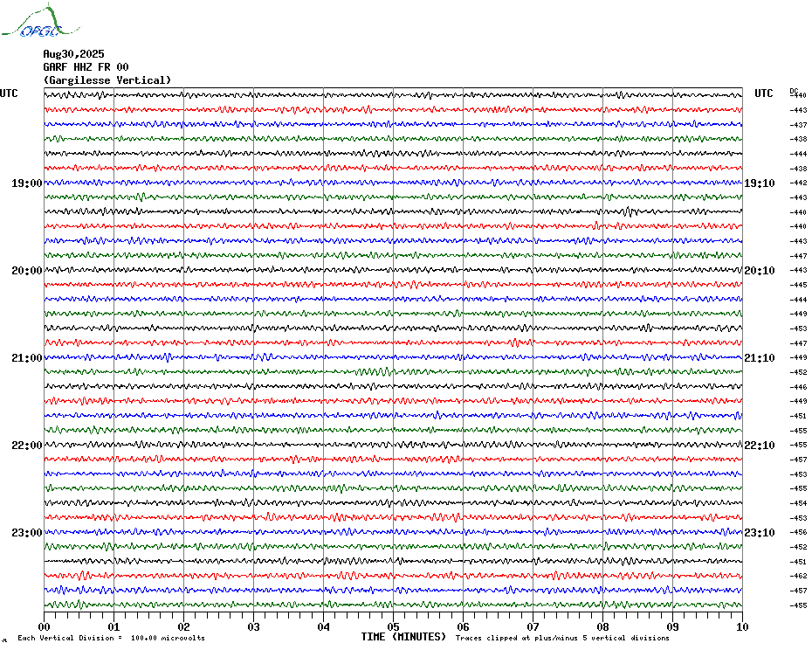The height and width of the screenshot is (650, 812).
Task: Click the DC column header
Action: [x=794, y=91]
